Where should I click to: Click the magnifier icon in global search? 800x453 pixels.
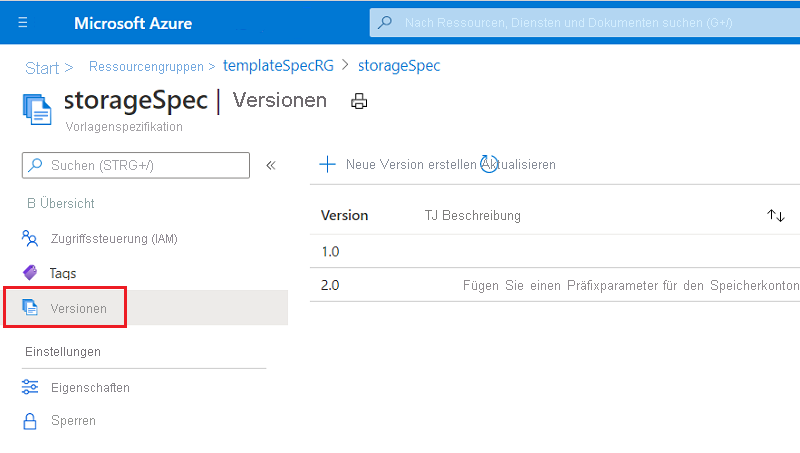tap(385, 22)
